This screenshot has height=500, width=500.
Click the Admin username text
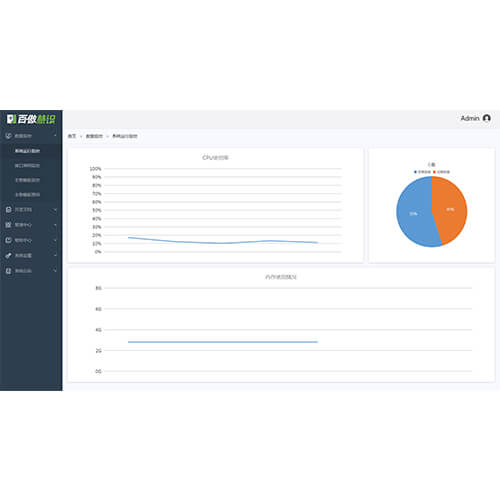[x=470, y=118]
